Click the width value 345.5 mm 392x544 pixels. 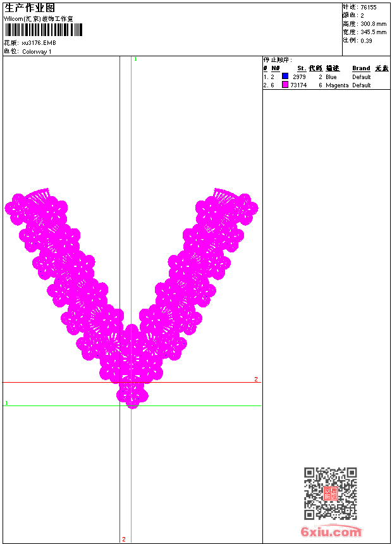373,32
